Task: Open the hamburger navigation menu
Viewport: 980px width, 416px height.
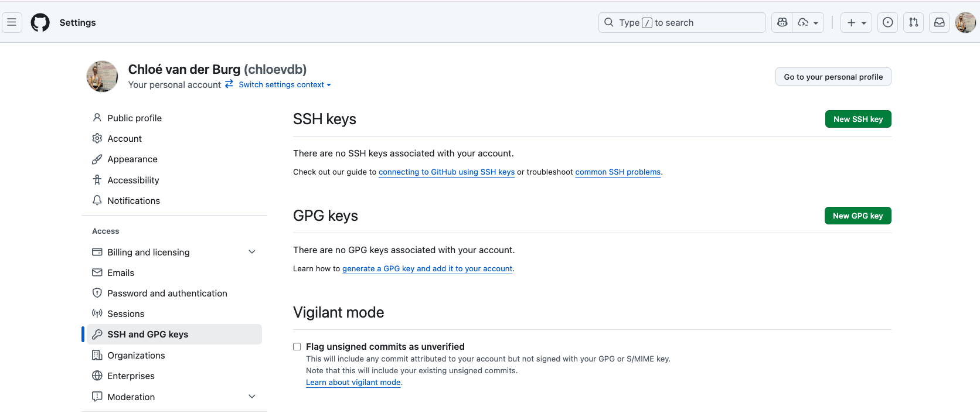Action: 12,22
